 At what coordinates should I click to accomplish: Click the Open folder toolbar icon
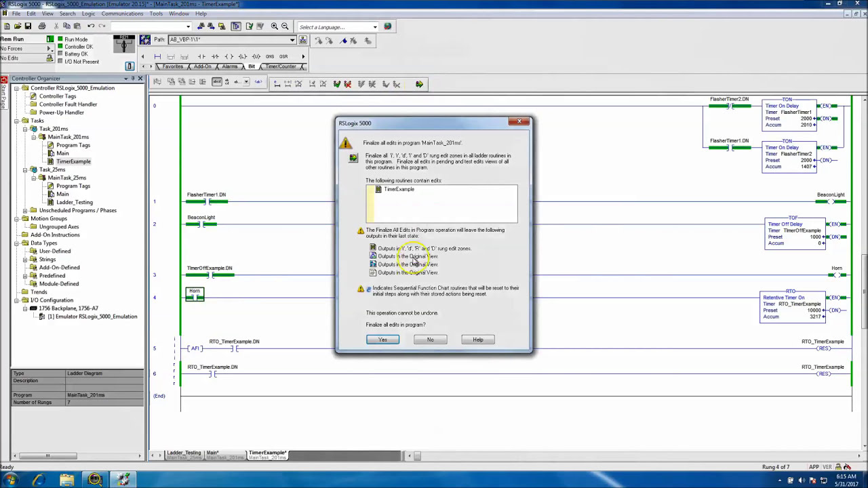(x=17, y=26)
